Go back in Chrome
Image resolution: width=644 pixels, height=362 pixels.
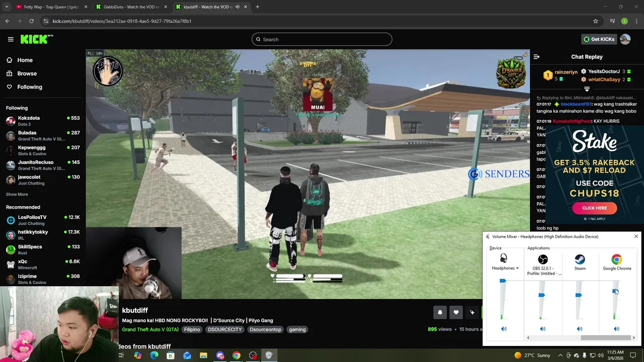[x=7, y=21]
